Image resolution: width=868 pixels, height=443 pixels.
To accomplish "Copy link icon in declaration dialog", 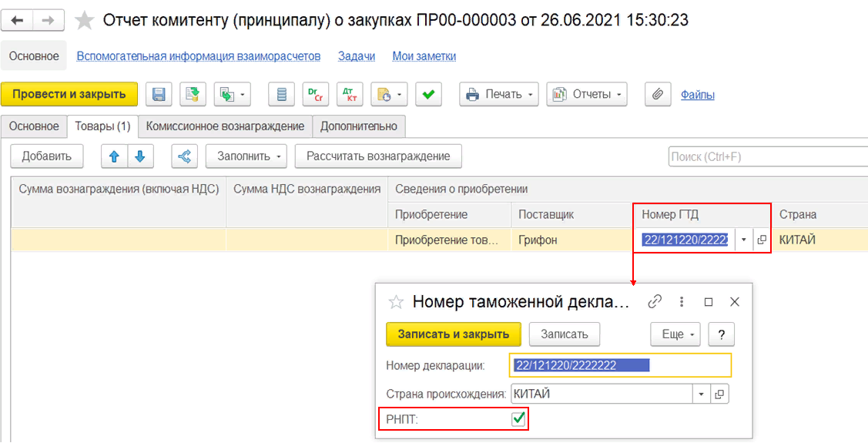I will pos(655,301).
